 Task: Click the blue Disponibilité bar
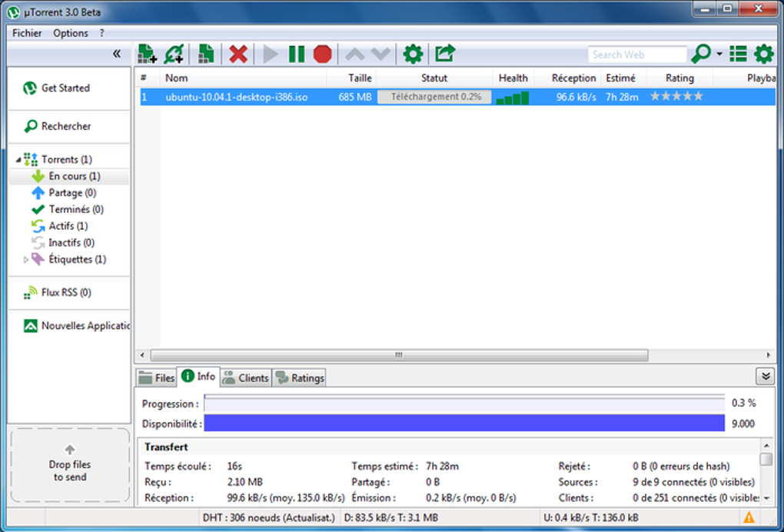(464, 423)
